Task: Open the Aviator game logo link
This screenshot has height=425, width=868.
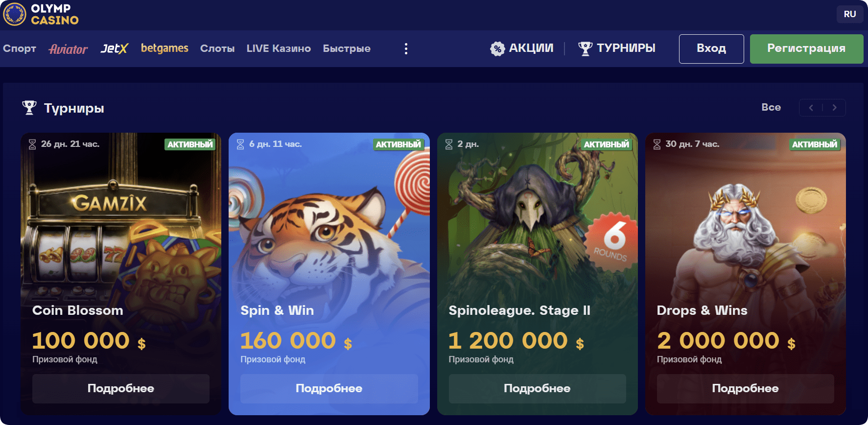Action: [68, 49]
